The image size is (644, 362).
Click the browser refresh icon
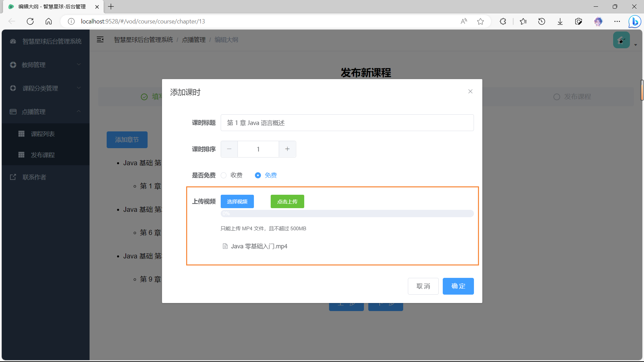pos(30,21)
